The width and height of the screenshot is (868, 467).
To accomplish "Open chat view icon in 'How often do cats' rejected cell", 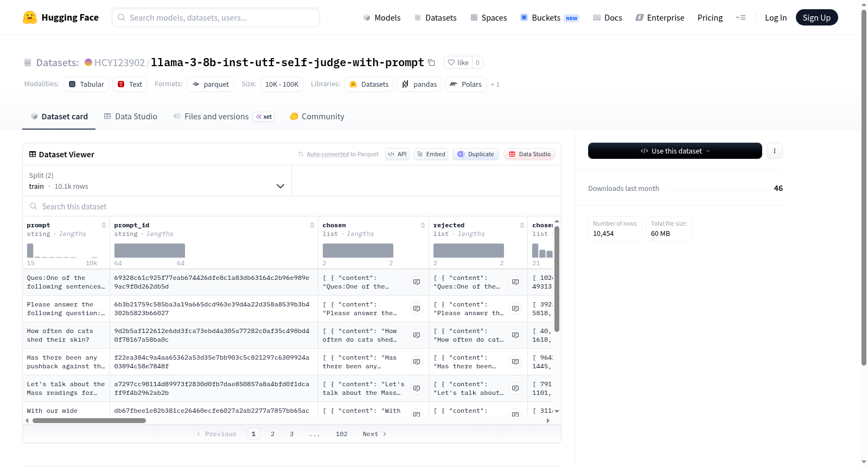I will pyautogui.click(x=515, y=335).
